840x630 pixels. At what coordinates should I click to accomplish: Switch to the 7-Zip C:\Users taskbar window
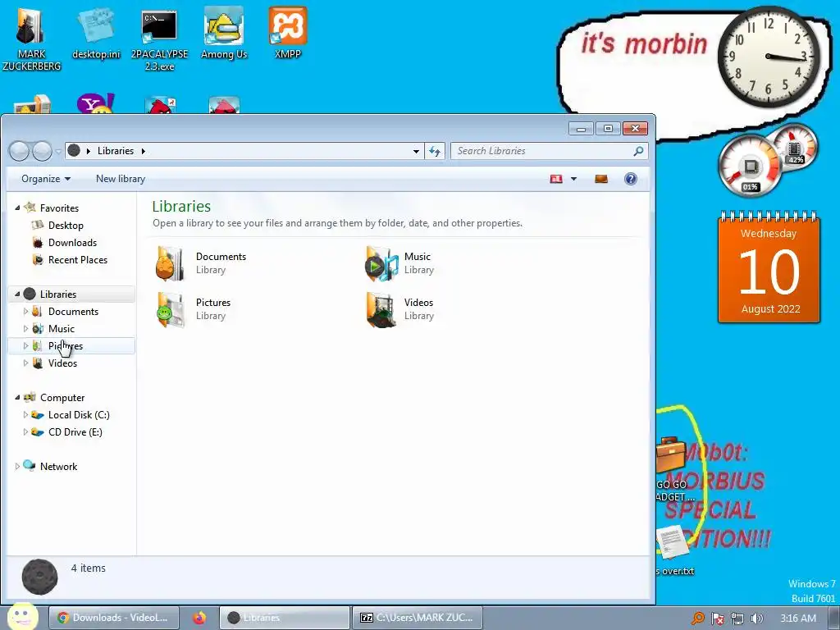coord(417,618)
